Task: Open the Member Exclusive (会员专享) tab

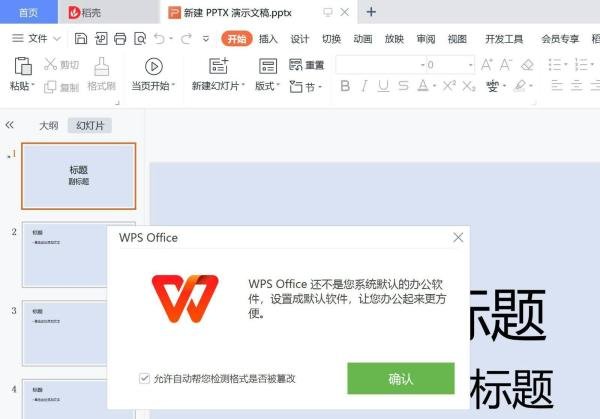Action: click(560, 39)
